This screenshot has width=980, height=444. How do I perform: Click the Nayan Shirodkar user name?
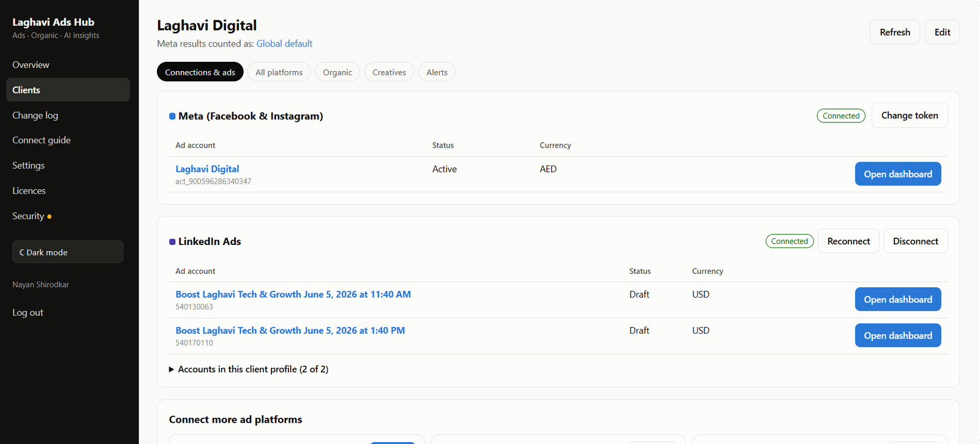(x=40, y=285)
